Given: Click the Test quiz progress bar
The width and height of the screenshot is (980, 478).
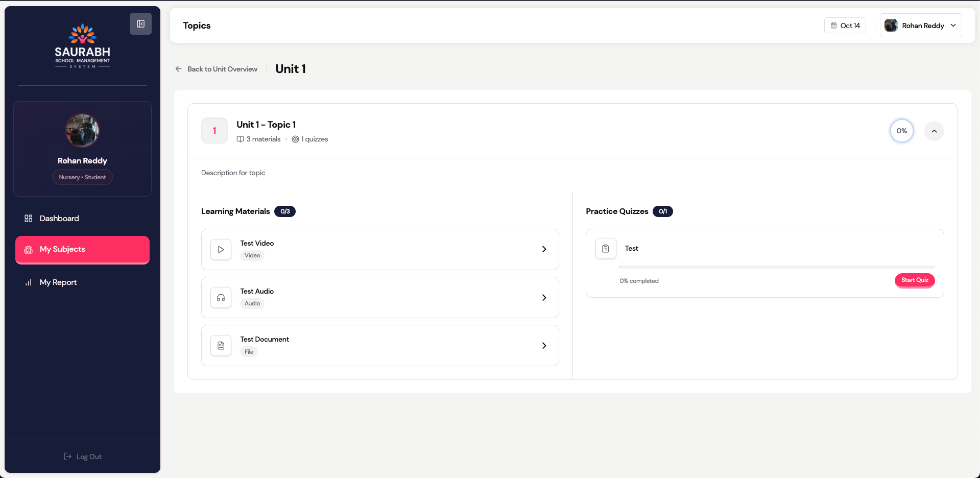Looking at the screenshot, I should tap(776, 267).
